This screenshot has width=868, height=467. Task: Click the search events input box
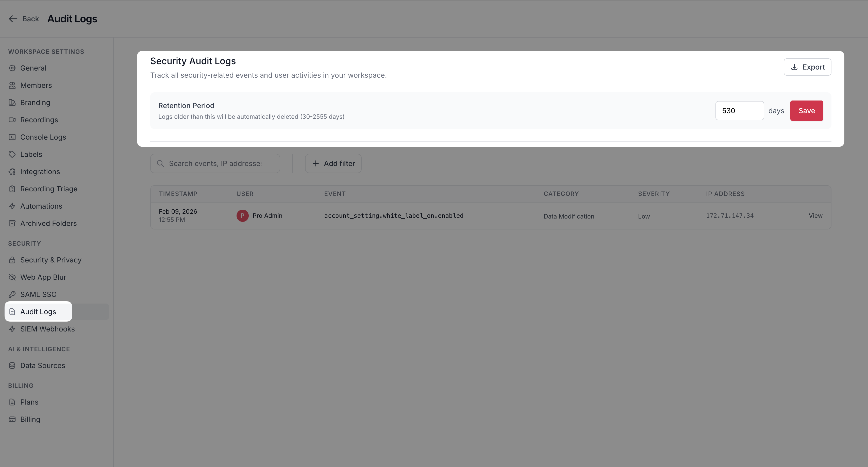[x=219, y=163]
